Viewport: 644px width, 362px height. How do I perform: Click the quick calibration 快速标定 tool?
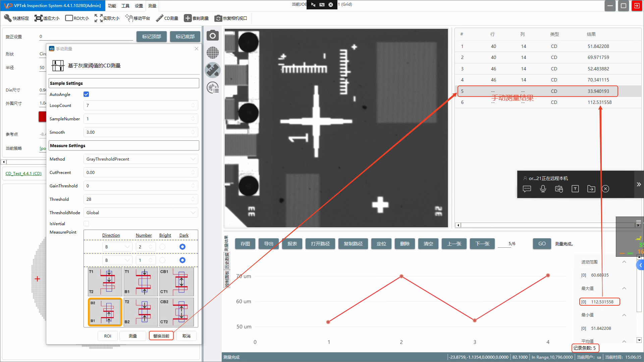(16, 18)
